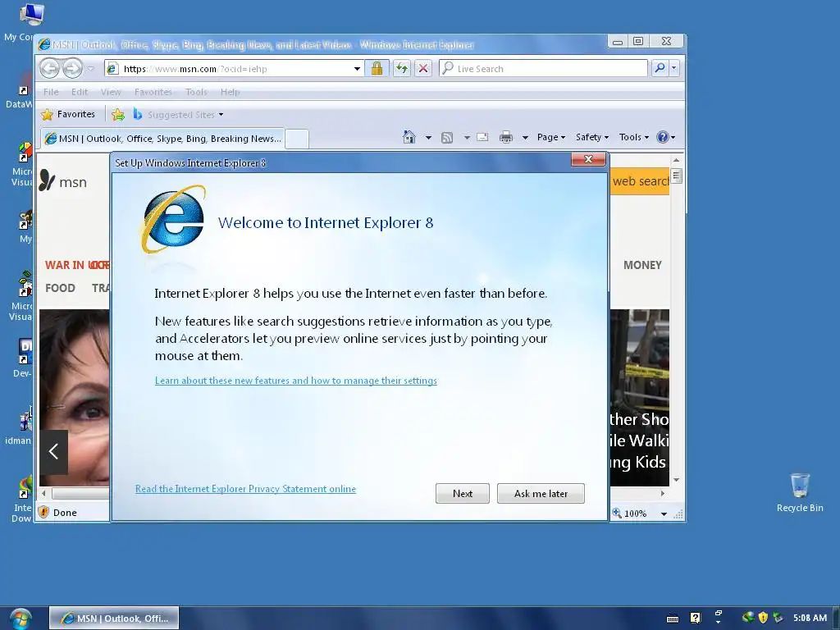
Task: Click the Windows Start orb
Action: coord(20,619)
